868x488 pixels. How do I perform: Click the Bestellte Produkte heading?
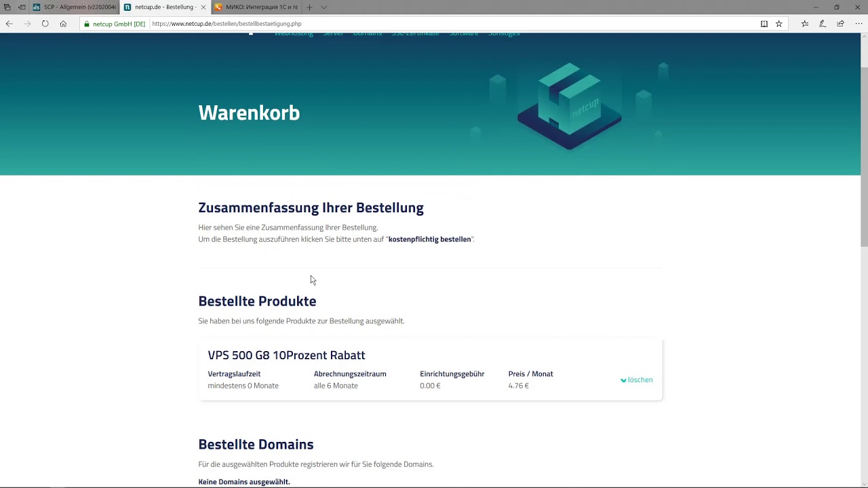point(257,301)
